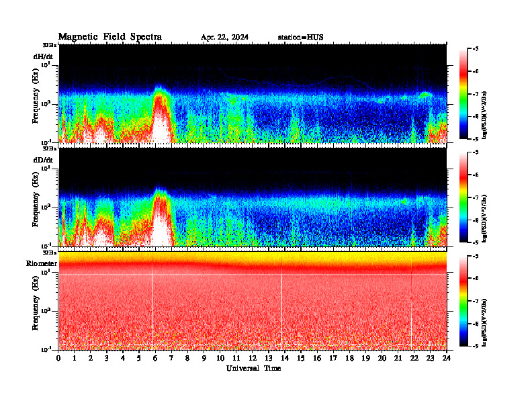Click the color bar beside the dD/dt panel
Viewport: 532px width, 411px height.
[x=463, y=197]
